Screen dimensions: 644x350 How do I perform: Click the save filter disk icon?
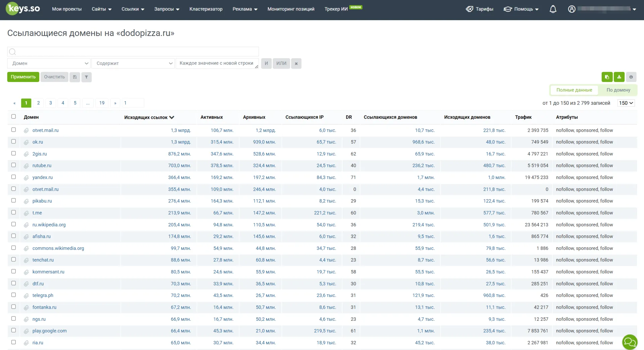pos(75,77)
